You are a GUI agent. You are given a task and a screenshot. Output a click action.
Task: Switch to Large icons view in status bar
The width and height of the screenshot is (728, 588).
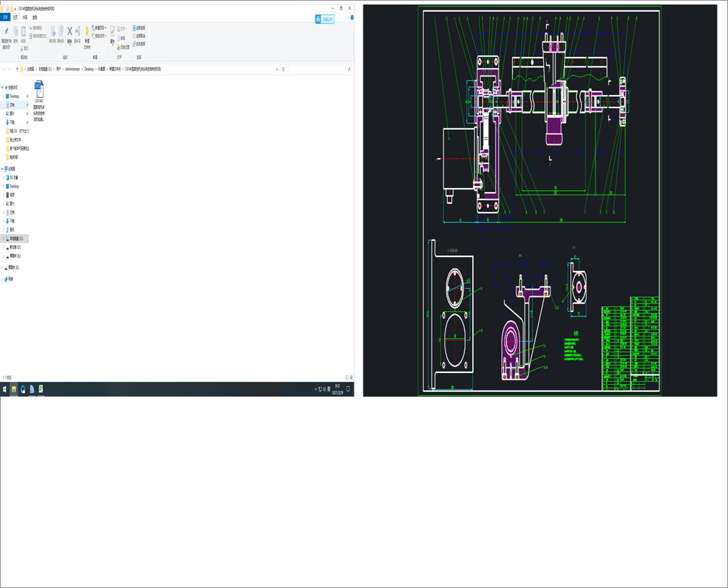pyautogui.click(x=352, y=378)
